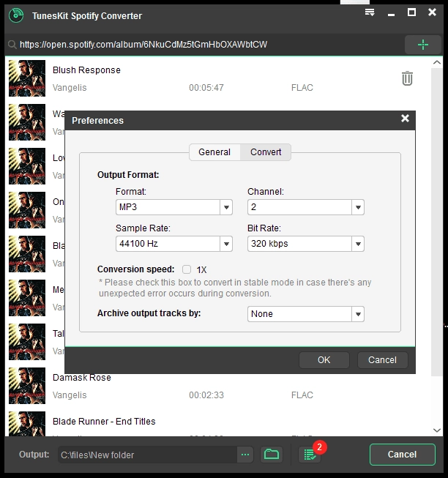
Task: Enable the 1X conversion speed checkbox
Action: tap(187, 269)
